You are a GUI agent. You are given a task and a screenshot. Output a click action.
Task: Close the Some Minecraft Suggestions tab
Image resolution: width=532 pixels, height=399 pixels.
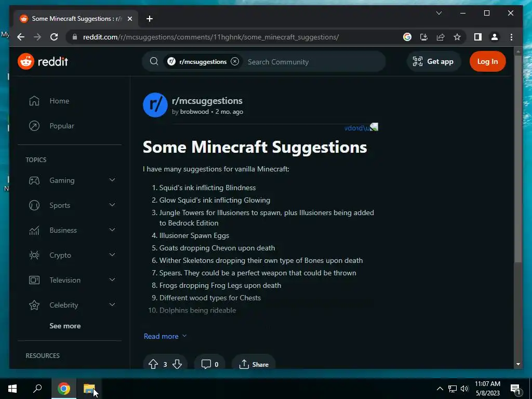[x=129, y=19]
